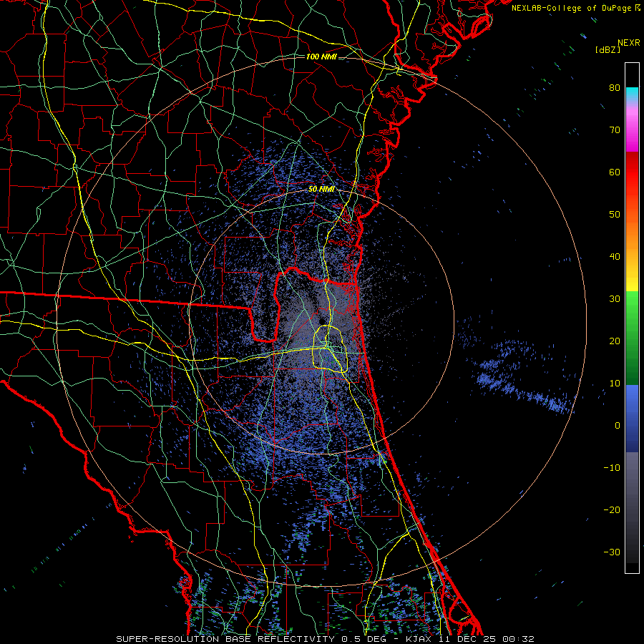Click the 20 dBZ scale value

(615, 341)
